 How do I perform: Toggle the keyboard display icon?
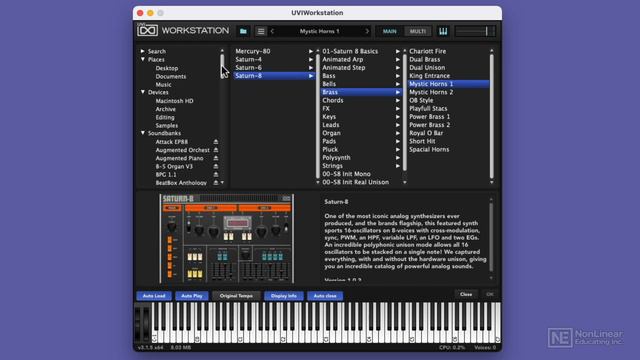click(443, 31)
